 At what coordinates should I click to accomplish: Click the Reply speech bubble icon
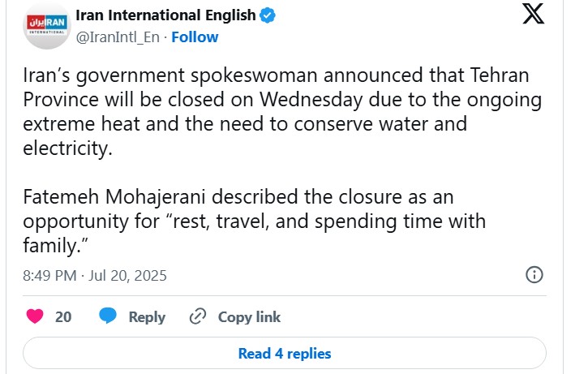pyautogui.click(x=108, y=317)
